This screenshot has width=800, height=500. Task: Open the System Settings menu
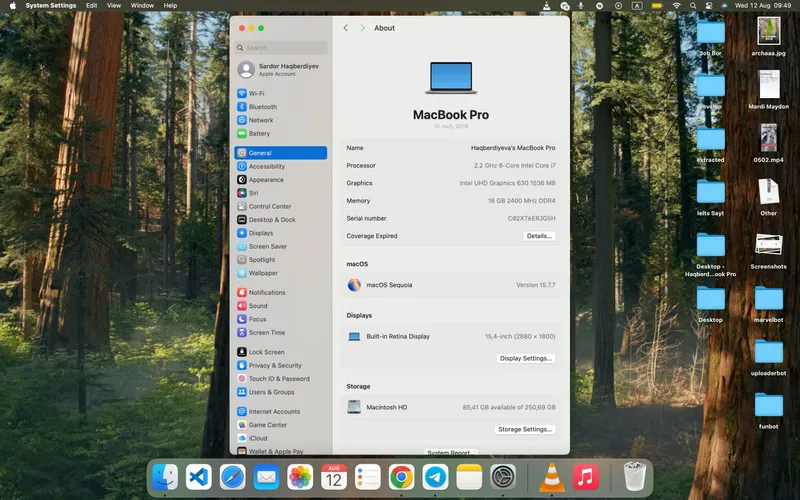click(x=51, y=6)
